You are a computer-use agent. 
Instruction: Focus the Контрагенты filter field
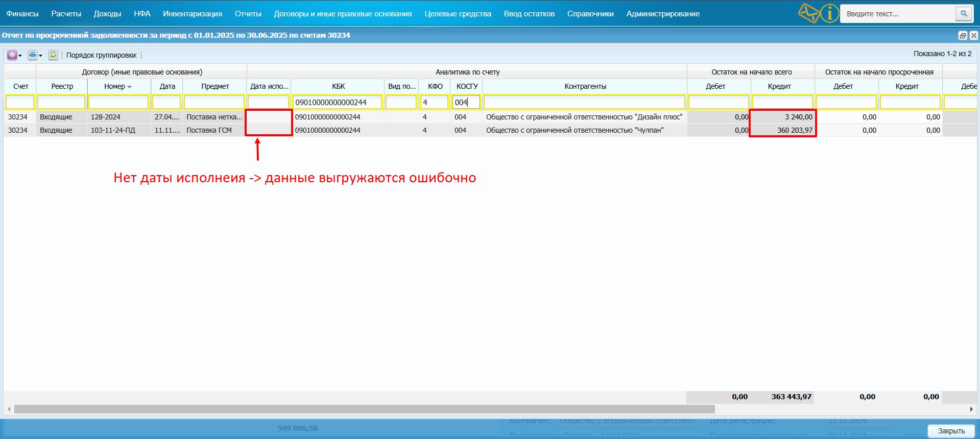[x=584, y=102]
